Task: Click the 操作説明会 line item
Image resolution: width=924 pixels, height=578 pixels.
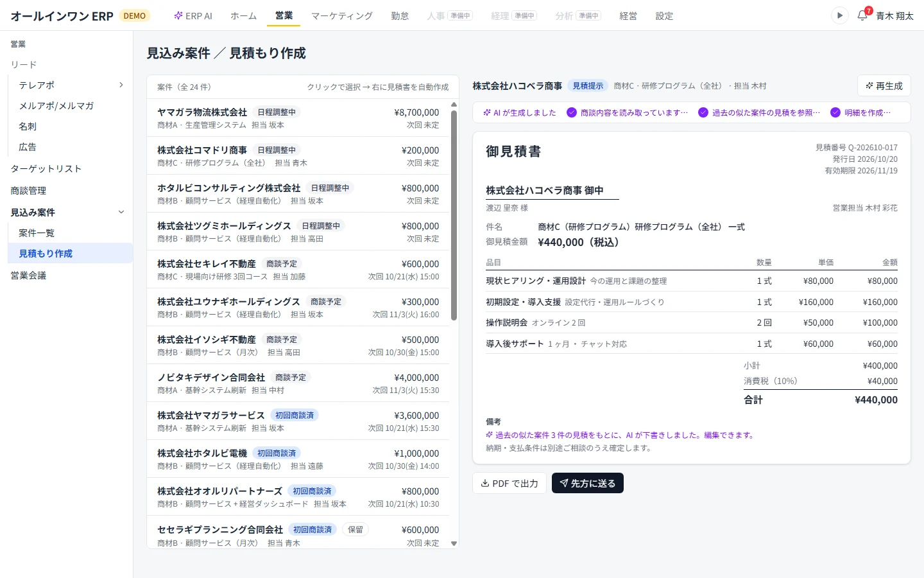Action: tap(692, 322)
